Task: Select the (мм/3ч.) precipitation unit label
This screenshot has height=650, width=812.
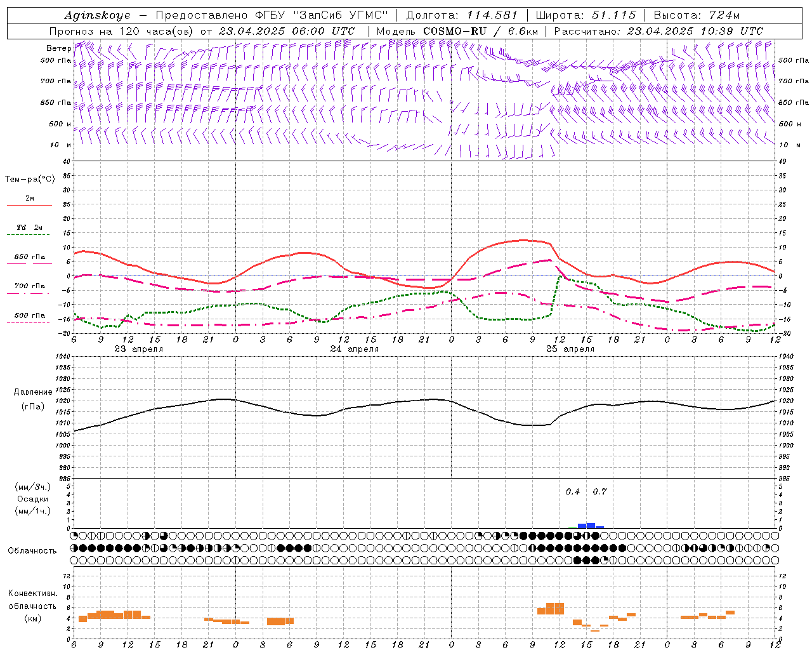Action: tap(33, 487)
